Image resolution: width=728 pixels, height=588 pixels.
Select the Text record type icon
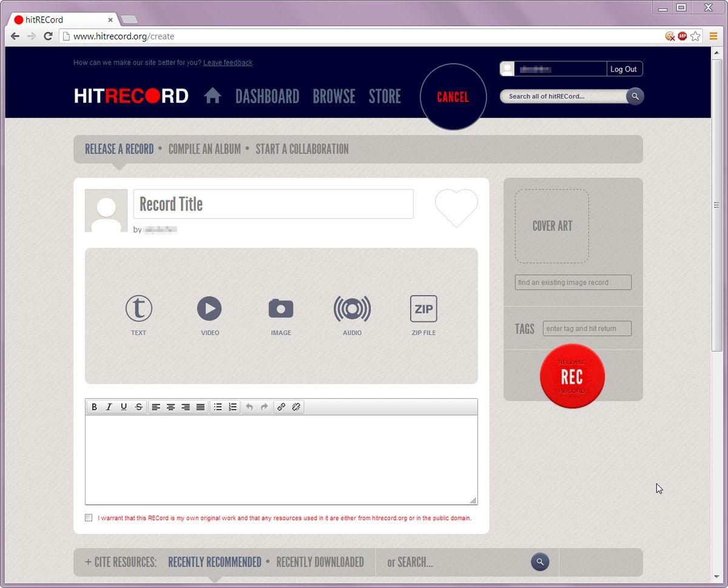point(138,309)
